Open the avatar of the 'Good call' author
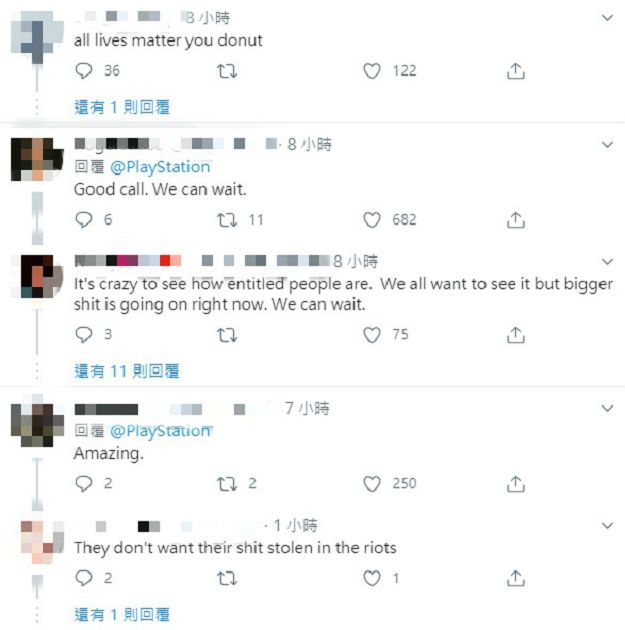Viewport: 625px width, 630px height. coord(37,159)
